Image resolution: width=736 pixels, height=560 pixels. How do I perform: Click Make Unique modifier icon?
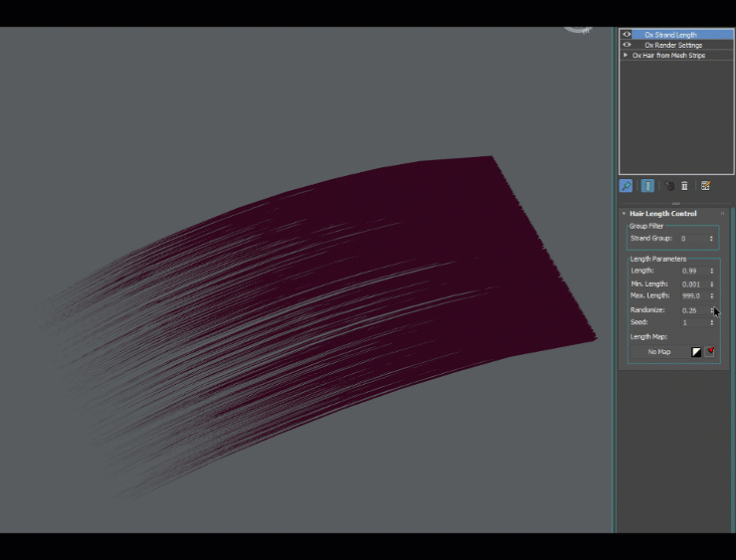point(669,186)
